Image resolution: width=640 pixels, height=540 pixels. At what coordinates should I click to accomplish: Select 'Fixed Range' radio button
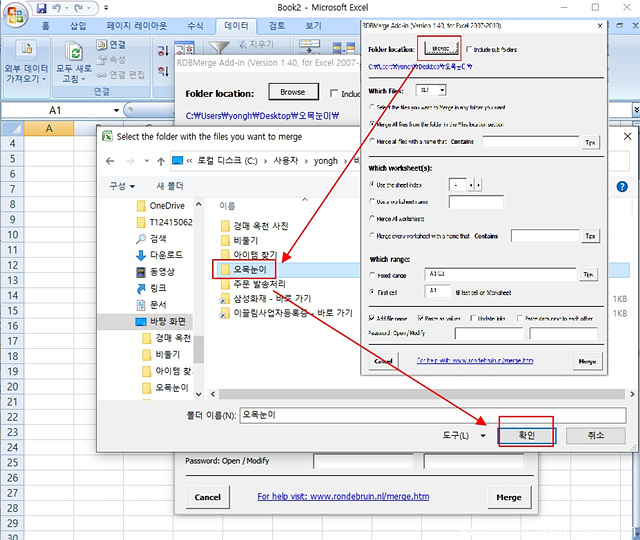pyautogui.click(x=372, y=275)
